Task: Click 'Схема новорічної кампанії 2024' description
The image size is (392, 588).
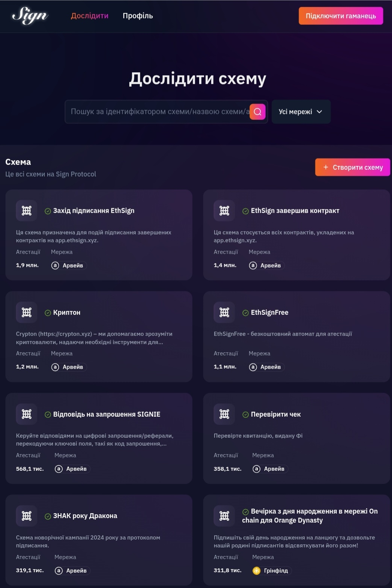Action: click(88, 541)
